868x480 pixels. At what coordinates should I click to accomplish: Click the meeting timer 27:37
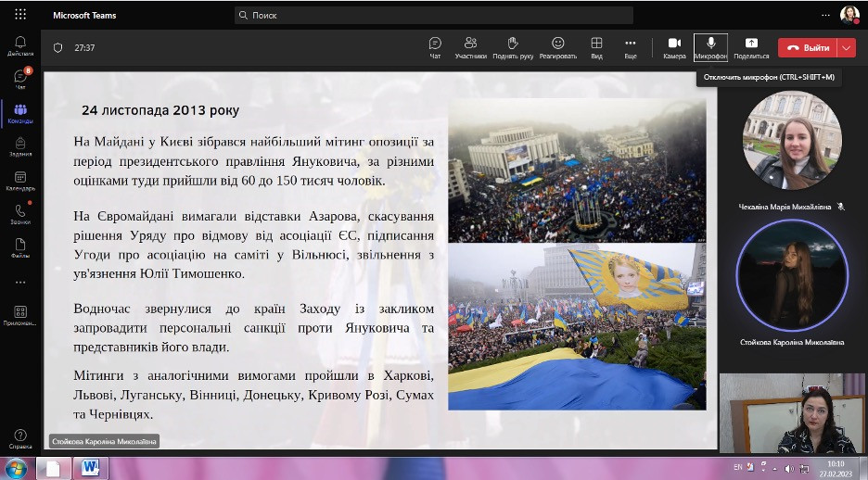pyautogui.click(x=84, y=48)
